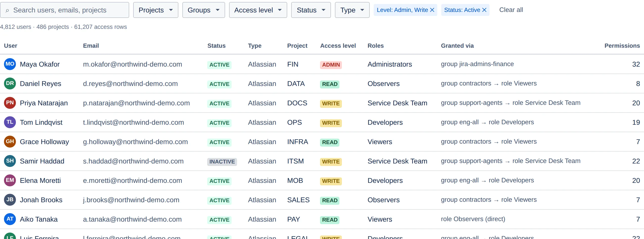The width and height of the screenshot is (644, 239).
Task: Sort by the Access level column header
Action: click(338, 46)
